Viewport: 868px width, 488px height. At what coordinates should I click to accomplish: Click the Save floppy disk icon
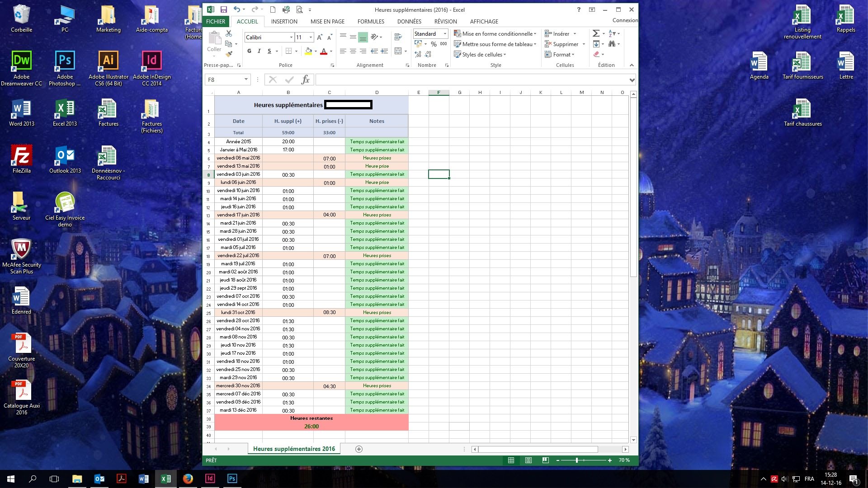(x=223, y=9)
